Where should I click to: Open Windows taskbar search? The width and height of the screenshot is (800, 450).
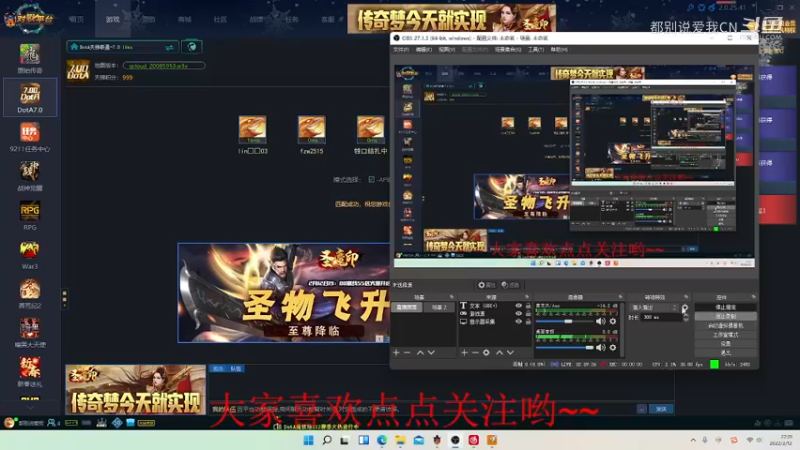[x=327, y=440]
